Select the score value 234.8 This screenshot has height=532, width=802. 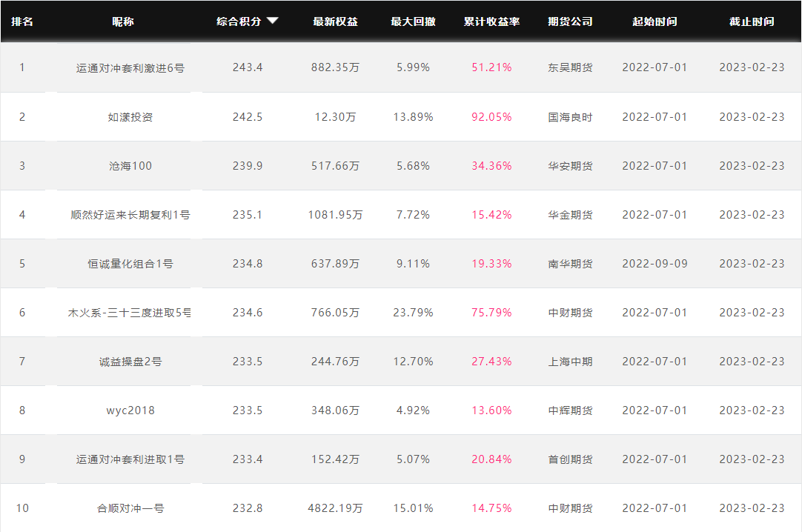pyautogui.click(x=248, y=264)
